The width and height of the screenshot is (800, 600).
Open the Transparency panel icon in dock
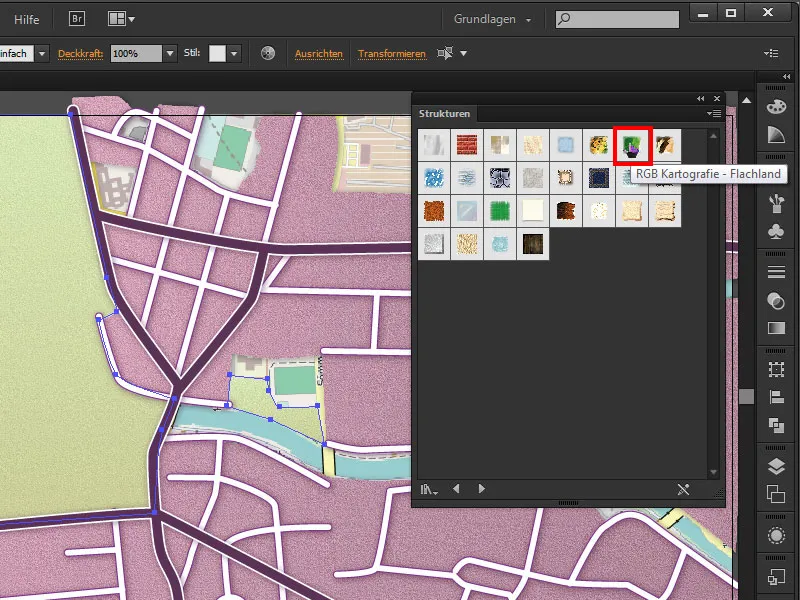[776, 301]
